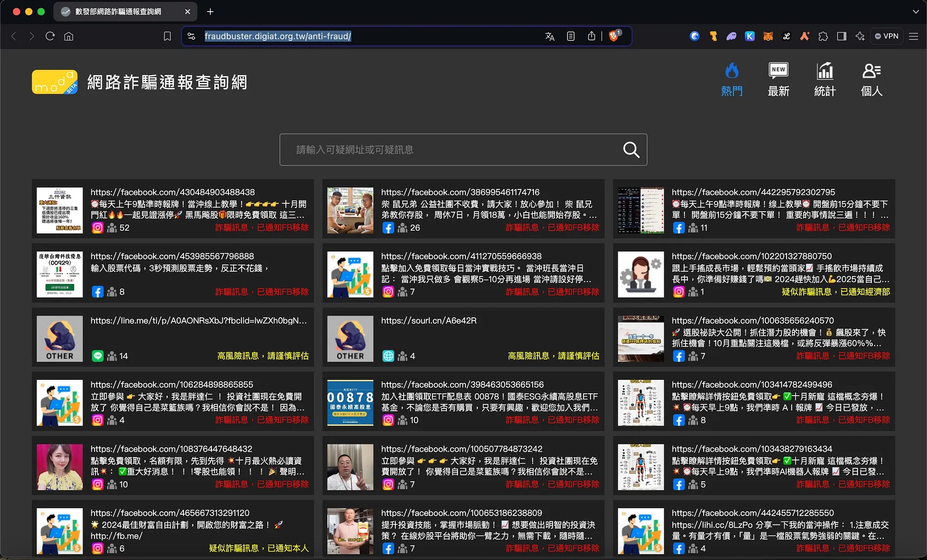Toggle the sidebar panel icon
Viewport: 927px width, 560px height.
[842, 36]
